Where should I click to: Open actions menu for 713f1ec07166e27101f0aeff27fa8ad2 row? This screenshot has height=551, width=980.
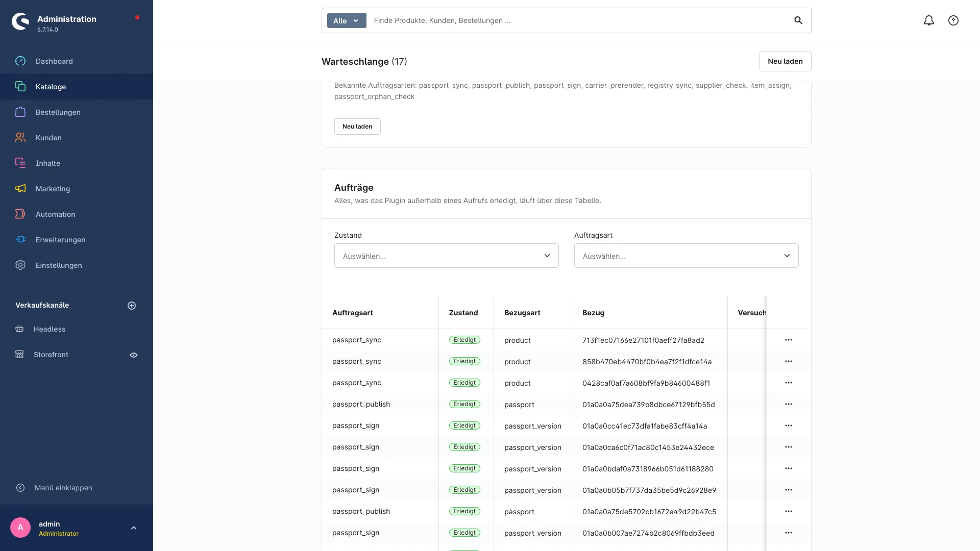coord(789,340)
